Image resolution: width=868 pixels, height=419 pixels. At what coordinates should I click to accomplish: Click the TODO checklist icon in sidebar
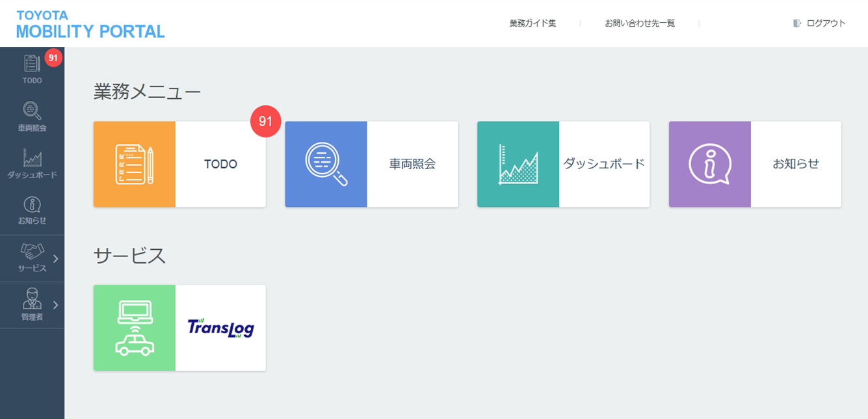click(32, 64)
